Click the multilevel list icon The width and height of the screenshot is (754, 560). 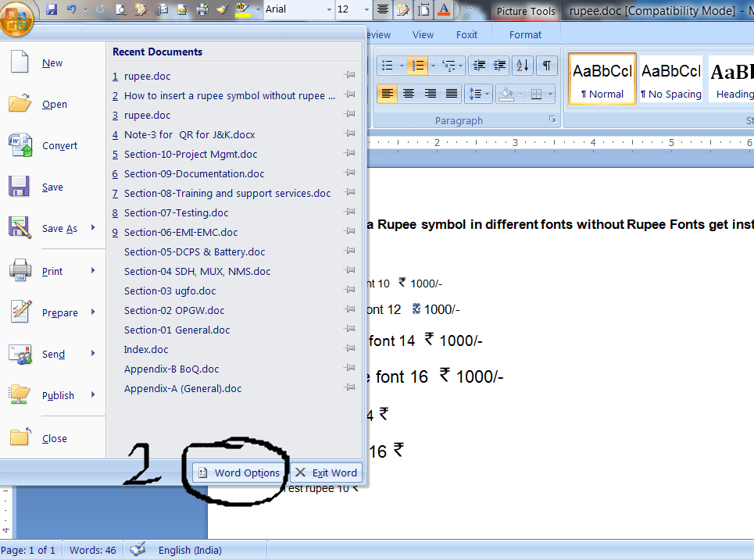(448, 66)
